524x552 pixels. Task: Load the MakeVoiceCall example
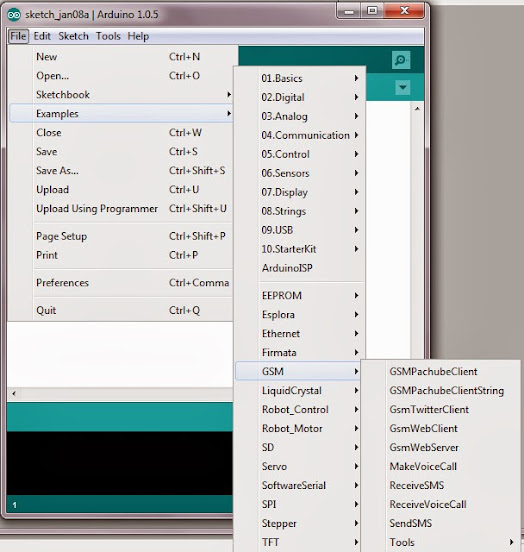click(440, 467)
